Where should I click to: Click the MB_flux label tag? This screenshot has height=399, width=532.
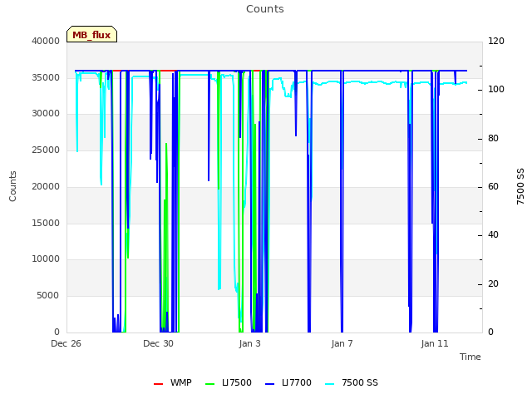coord(91,34)
